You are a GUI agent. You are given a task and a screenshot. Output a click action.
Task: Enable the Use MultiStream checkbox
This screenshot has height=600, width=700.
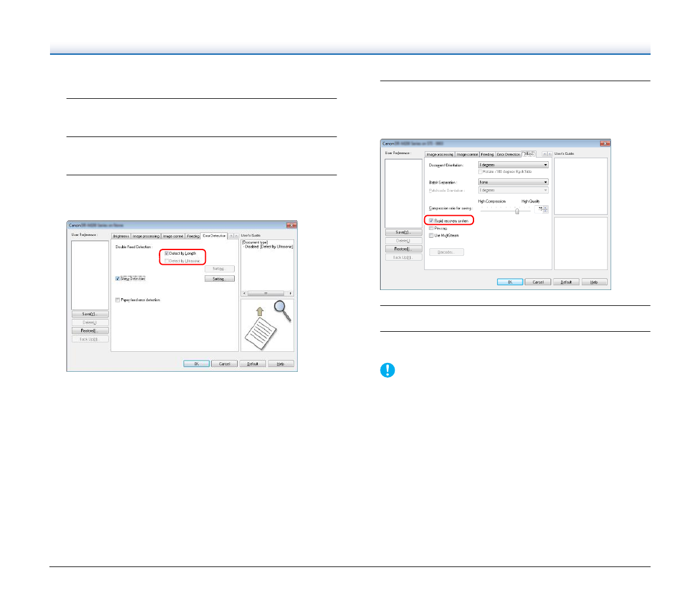tap(431, 235)
